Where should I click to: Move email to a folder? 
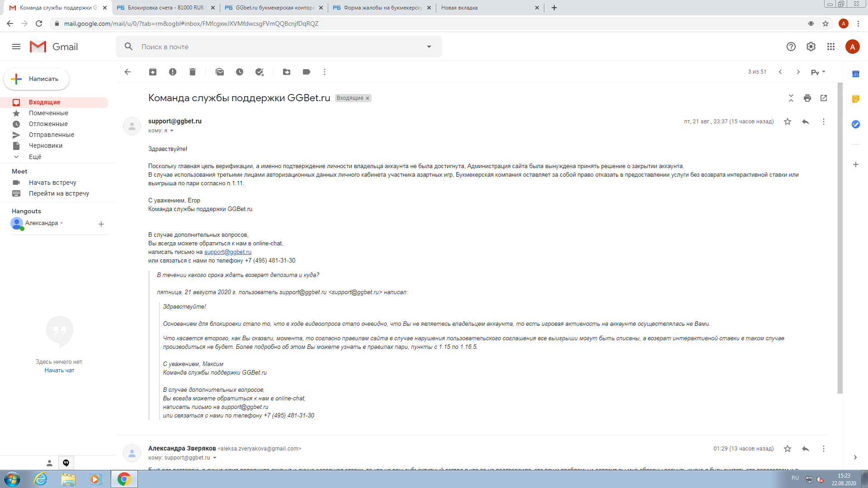tap(287, 72)
